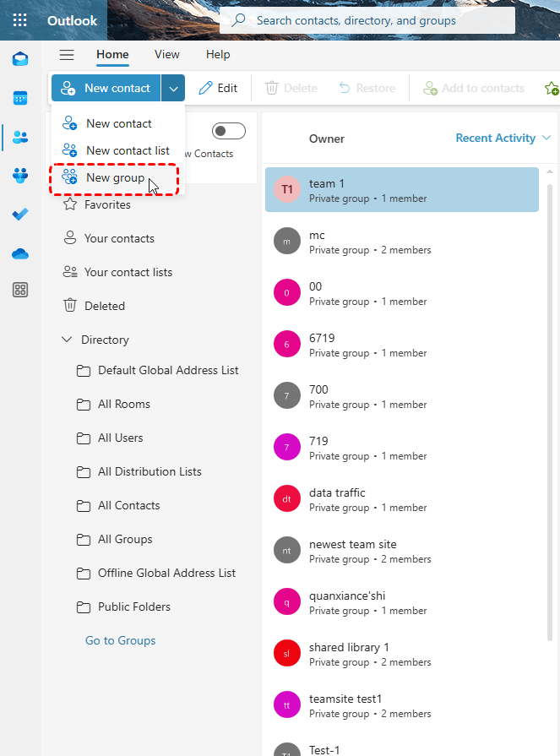Follow the Go to Groups link
Image resolution: width=560 pixels, height=756 pixels.
click(120, 640)
